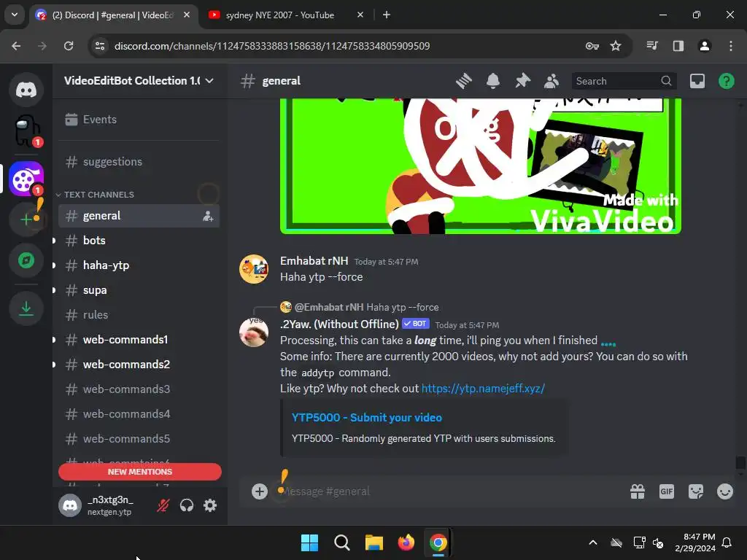Click the Events calendar entry
Screen dimensions: 747x560
pyautogui.click(x=139, y=120)
